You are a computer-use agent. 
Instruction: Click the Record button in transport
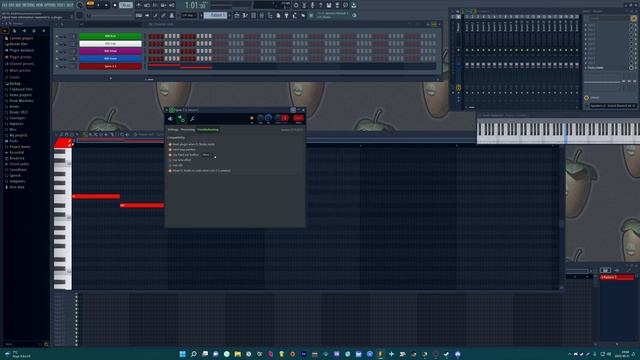pyautogui.click(x=115, y=5)
